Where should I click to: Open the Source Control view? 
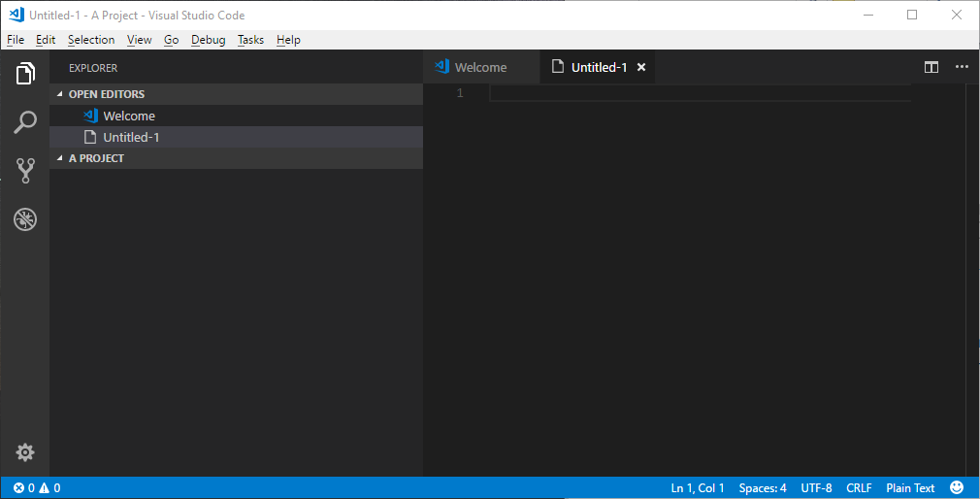[25, 170]
